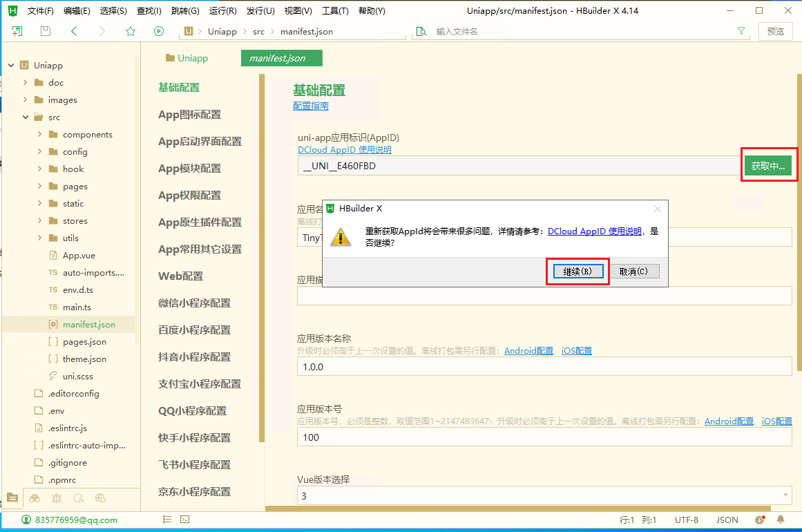Open main.ts in the file tree

77,307
